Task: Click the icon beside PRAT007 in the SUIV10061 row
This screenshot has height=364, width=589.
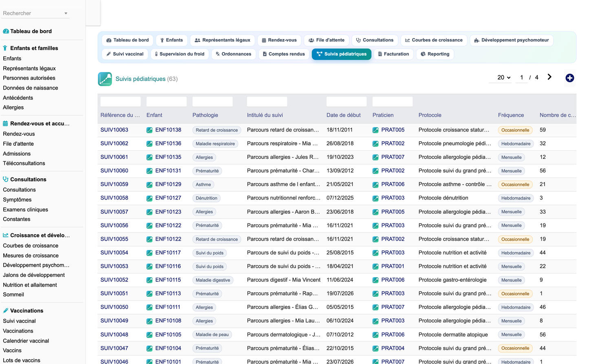Action: pyautogui.click(x=375, y=157)
